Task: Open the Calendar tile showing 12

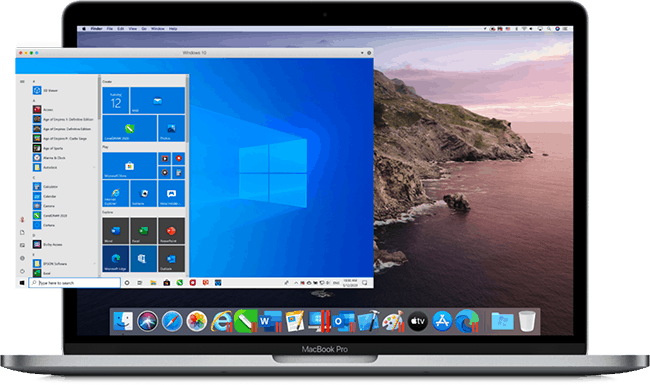Action: (116, 100)
